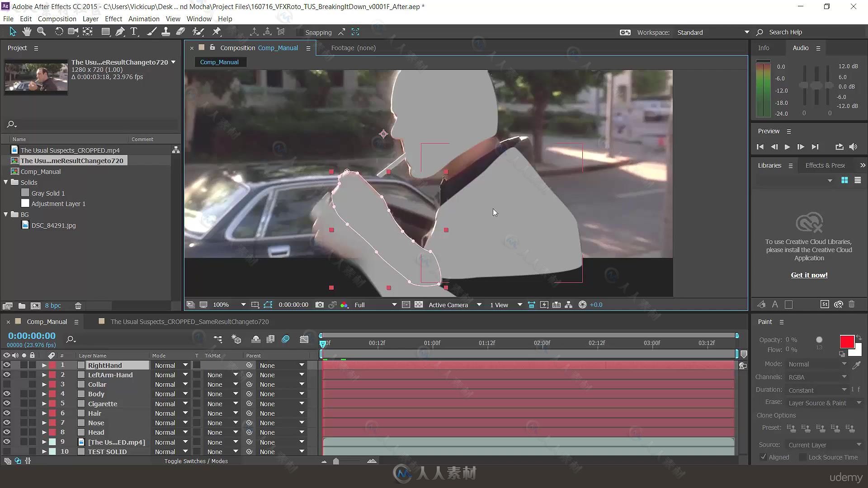
Task: Click the timeline zoom slider handle
Action: click(x=336, y=461)
